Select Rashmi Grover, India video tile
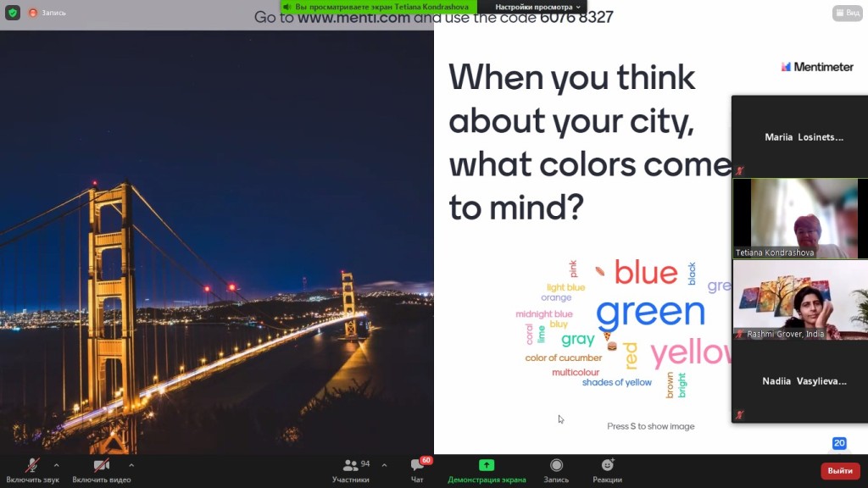 (x=800, y=300)
